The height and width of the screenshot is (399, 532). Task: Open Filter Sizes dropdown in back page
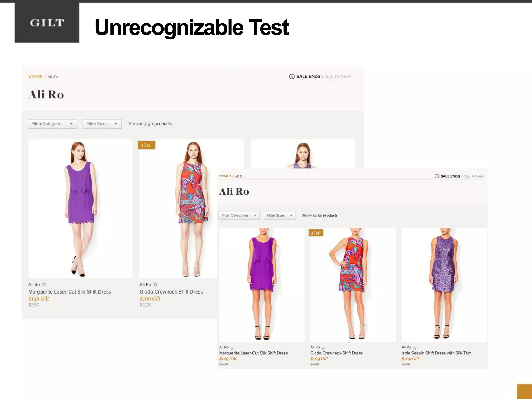click(x=102, y=124)
